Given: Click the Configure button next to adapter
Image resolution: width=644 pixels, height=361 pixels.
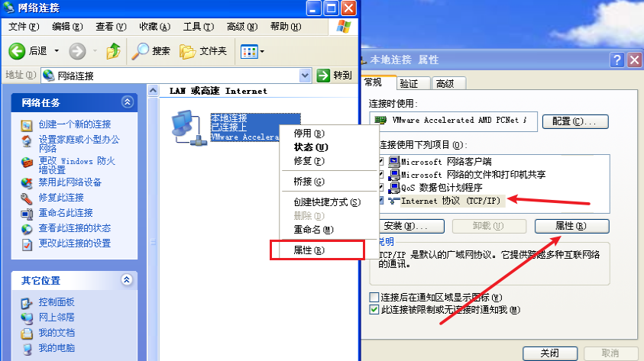Looking at the screenshot, I should pyautogui.click(x=575, y=121).
